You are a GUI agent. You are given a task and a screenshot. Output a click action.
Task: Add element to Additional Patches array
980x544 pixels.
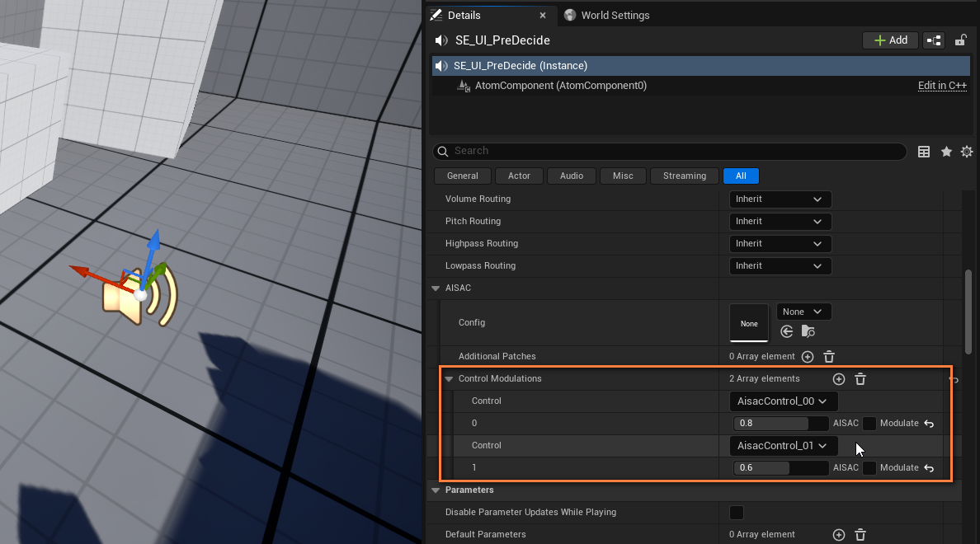click(x=808, y=357)
